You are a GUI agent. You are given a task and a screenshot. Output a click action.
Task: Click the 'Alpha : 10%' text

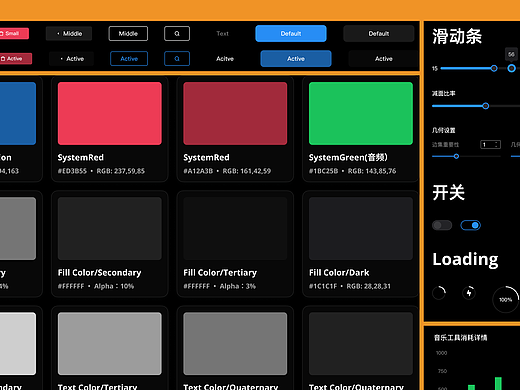114,286
